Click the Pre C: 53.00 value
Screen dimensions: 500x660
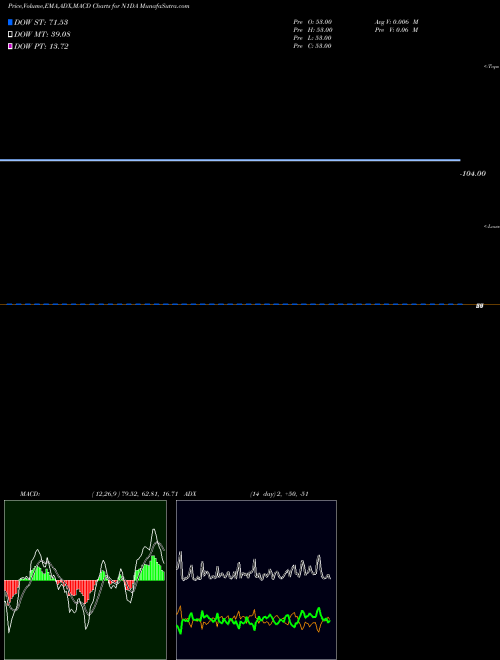point(312,46)
